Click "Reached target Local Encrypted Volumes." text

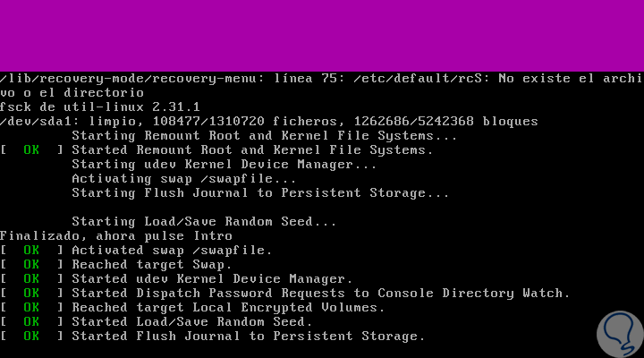click(x=228, y=308)
